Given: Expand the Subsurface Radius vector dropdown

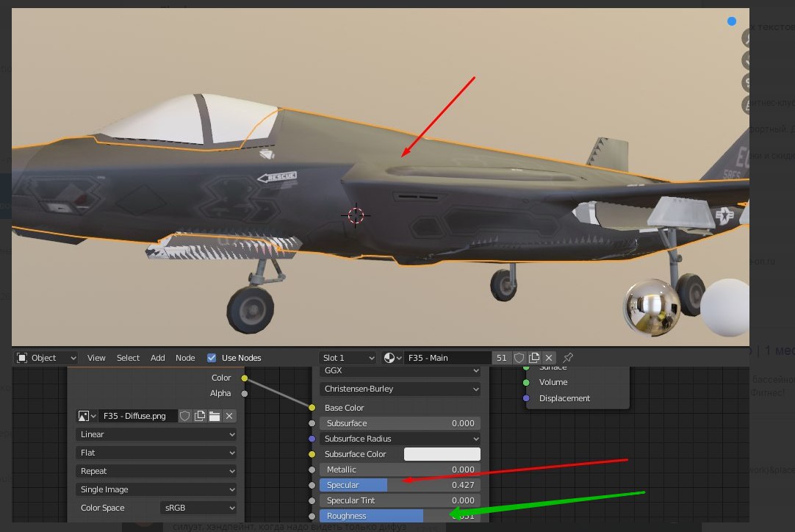Looking at the screenshot, I should click(x=400, y=439).
